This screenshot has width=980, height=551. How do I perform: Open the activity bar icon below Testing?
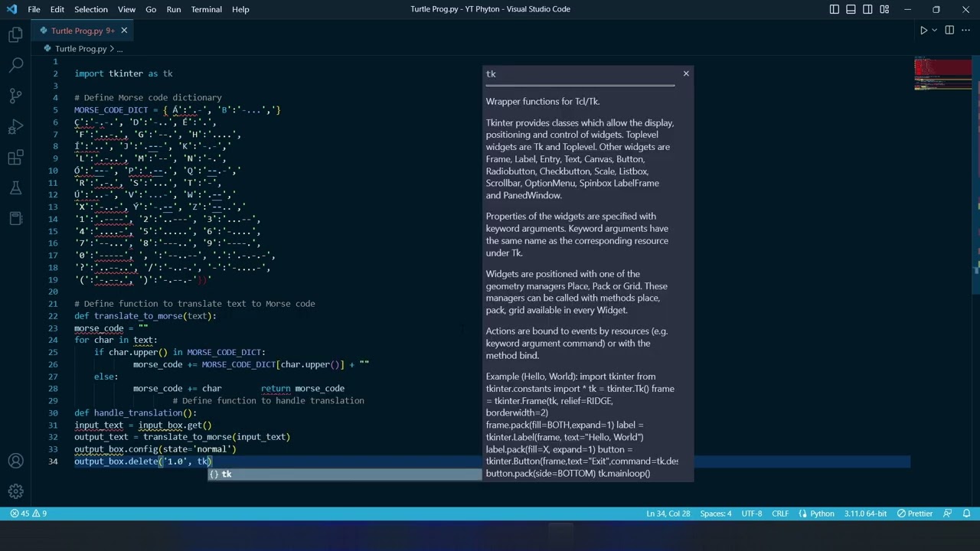[15, 219]
